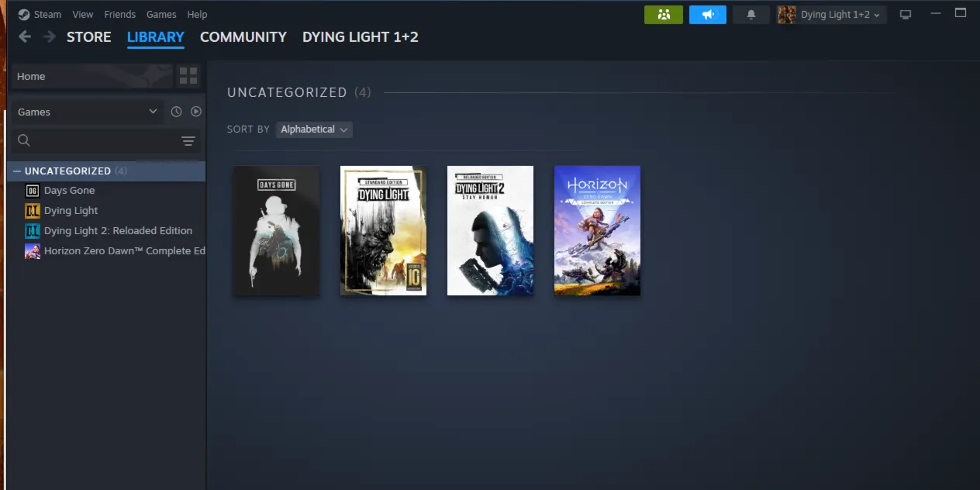
Task: Open the notifications bell
Action: [x=751, y=15]
